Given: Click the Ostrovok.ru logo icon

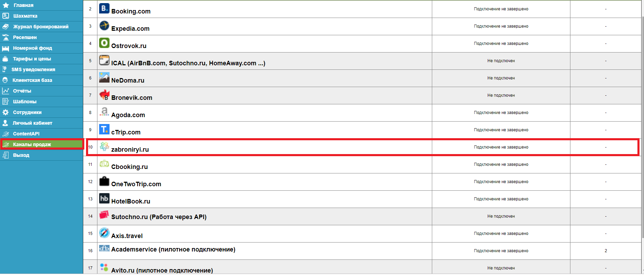Looking at the screenshot, I should click(104, 43).
